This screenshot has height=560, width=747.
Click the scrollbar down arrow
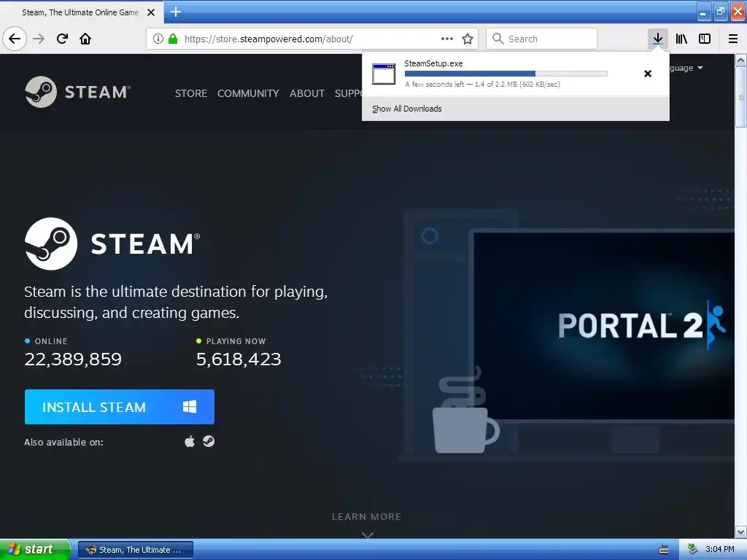click(741, 532)
